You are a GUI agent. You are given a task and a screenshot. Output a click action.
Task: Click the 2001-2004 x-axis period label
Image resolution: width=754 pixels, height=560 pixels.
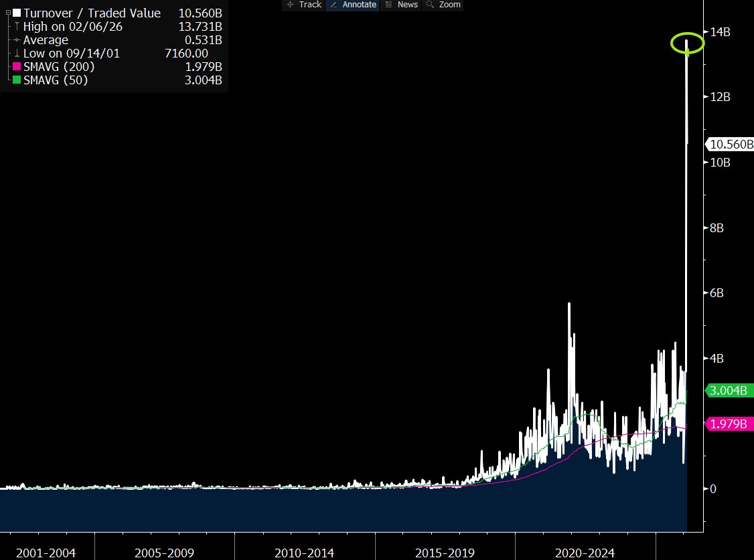[x=46, y=553]
